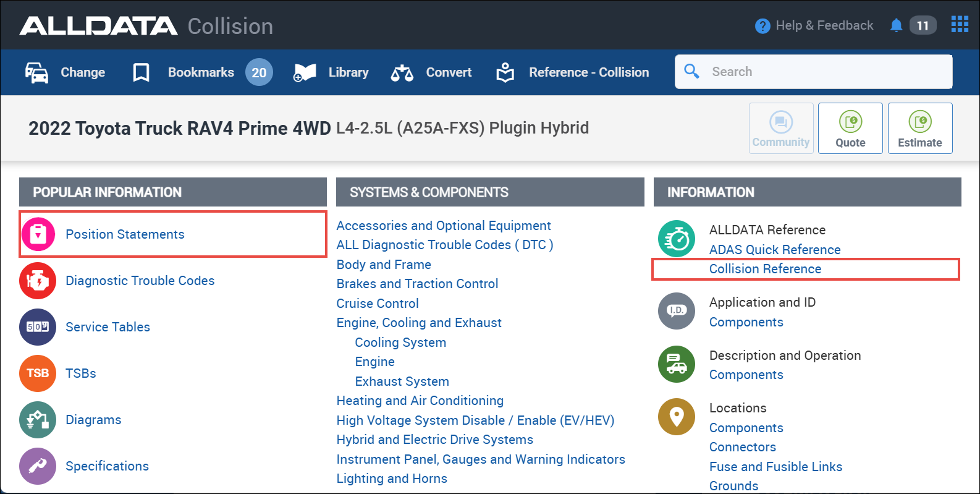Open the Service Tables link
Screen dimensions: 980x494
pyautogui.click(x=108, y=327)
